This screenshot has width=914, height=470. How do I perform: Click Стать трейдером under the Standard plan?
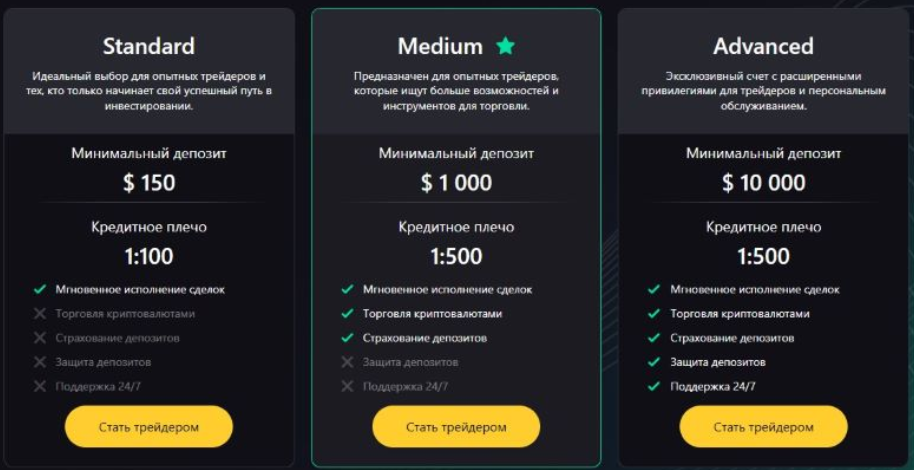[x=149, y=427]
